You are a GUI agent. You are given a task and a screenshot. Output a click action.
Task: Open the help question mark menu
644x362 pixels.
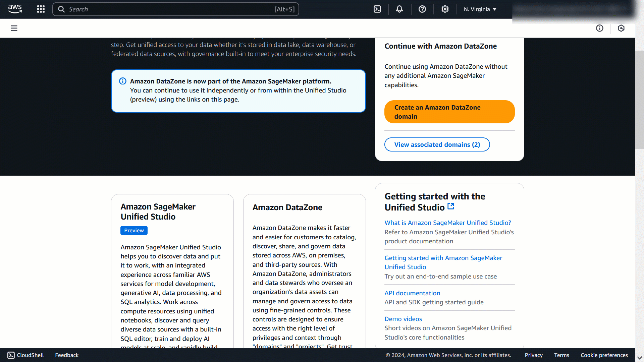pyautogui.click(x=422, y=9)
